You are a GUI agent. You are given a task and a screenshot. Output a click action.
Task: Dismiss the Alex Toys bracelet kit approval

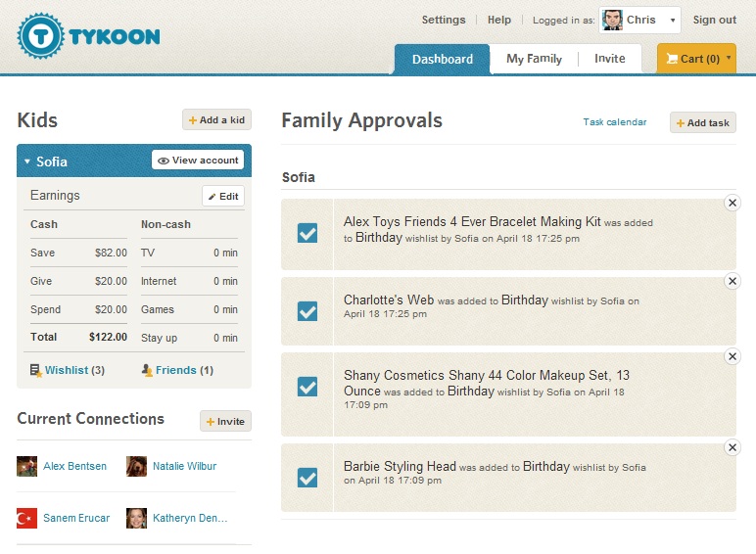732,203
